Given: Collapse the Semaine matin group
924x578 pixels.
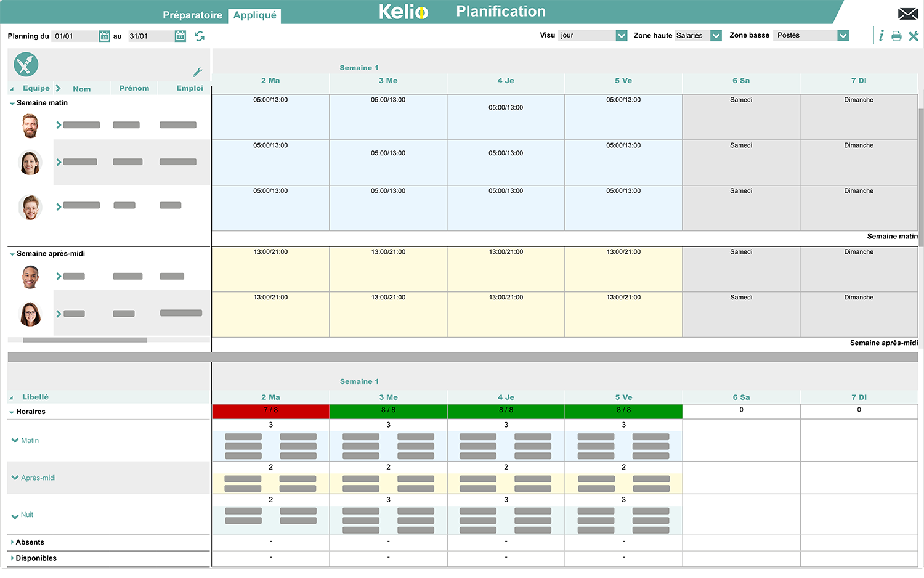Looking at the screenshot, I should tap(11, 102).
